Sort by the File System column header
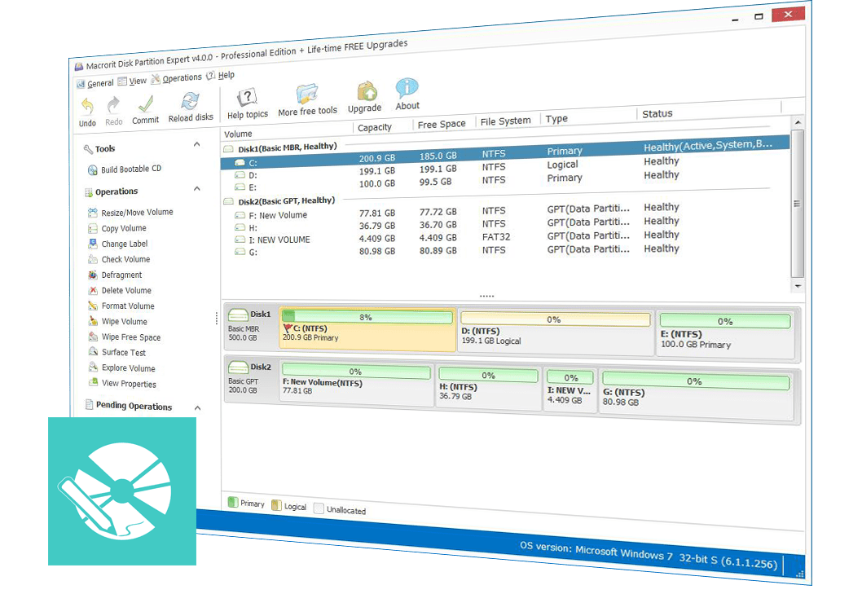Viewport: 862px width, 616px height. [x=506, y=121]
